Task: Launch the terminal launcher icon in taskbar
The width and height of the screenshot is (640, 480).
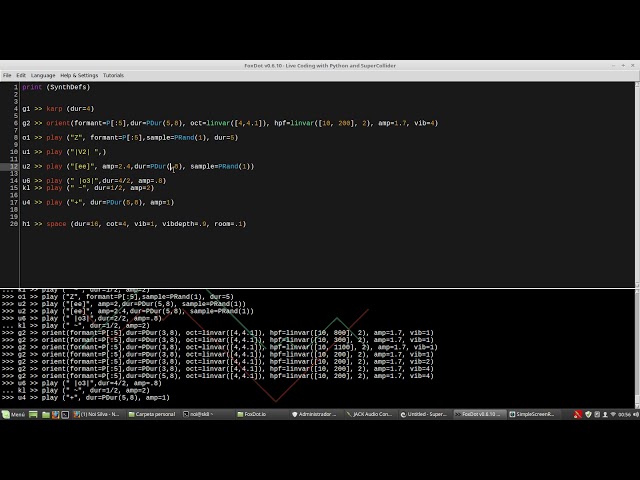Action: click(65, 414)
